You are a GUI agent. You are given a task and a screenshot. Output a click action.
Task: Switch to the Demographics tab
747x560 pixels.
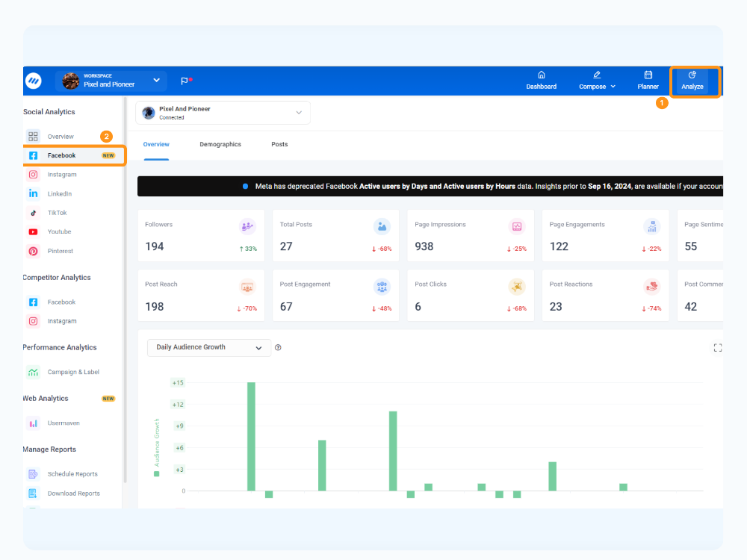[x=220, y=144]
